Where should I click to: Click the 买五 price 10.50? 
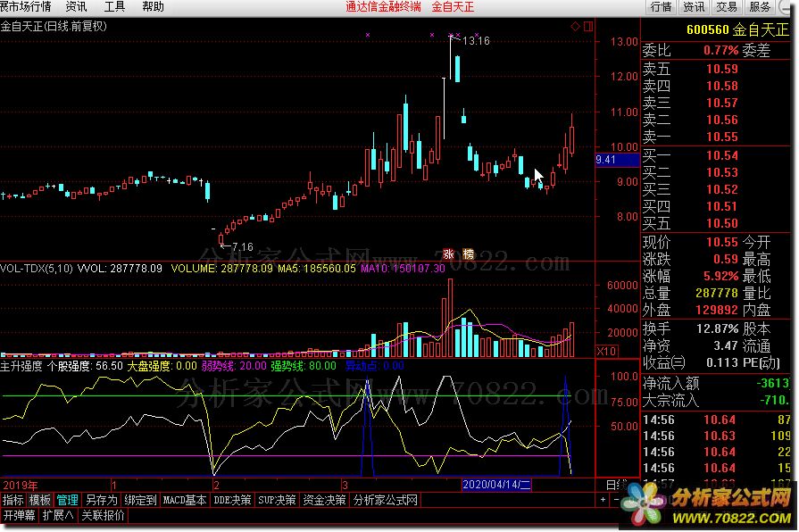pos(722,223)
